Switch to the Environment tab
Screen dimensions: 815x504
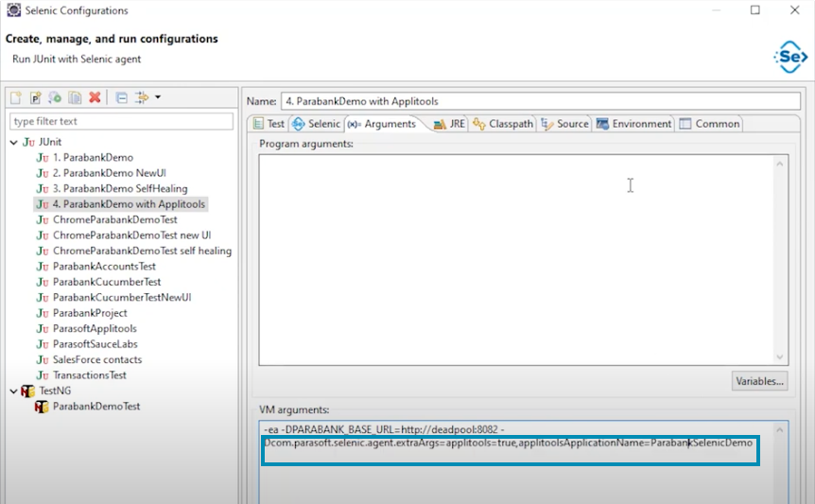click(634, 124)
